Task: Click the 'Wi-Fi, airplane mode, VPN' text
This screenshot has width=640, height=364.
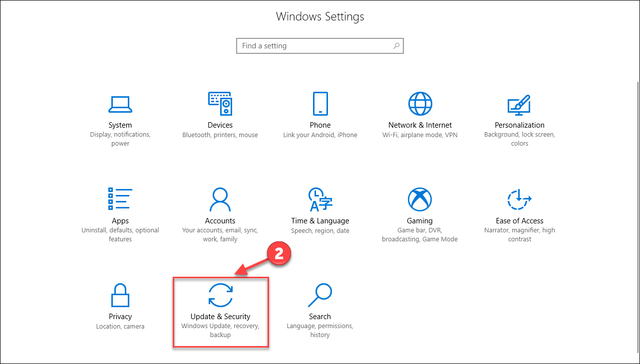Action: 420,135
